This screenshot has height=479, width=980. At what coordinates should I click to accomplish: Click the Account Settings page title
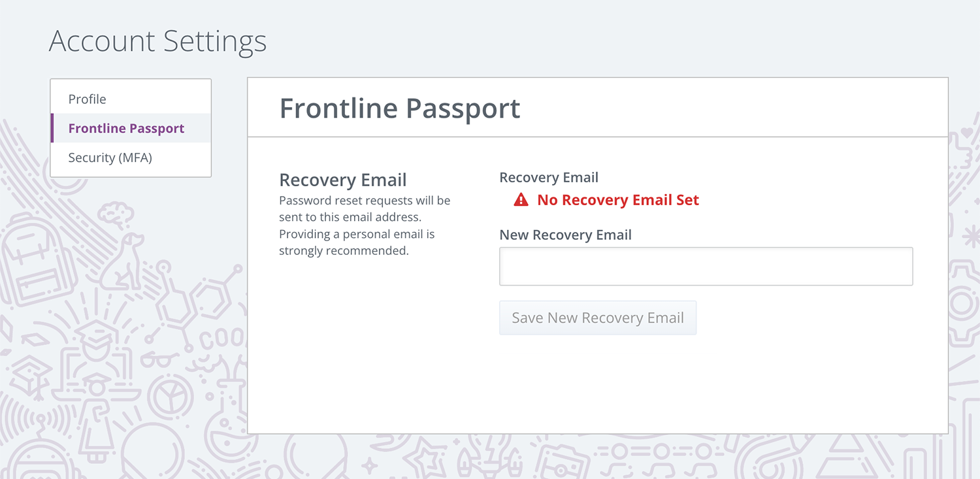[x=158, y=41]
